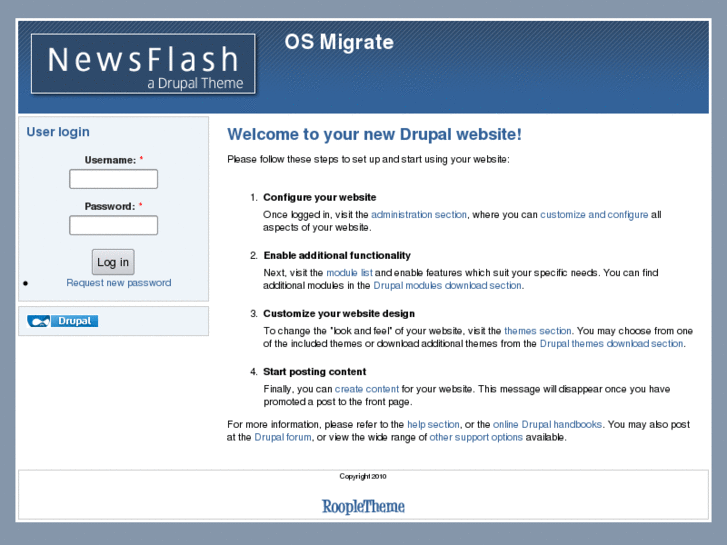Click the User login heading
The image size is (727, 545).
pos(58,132)
